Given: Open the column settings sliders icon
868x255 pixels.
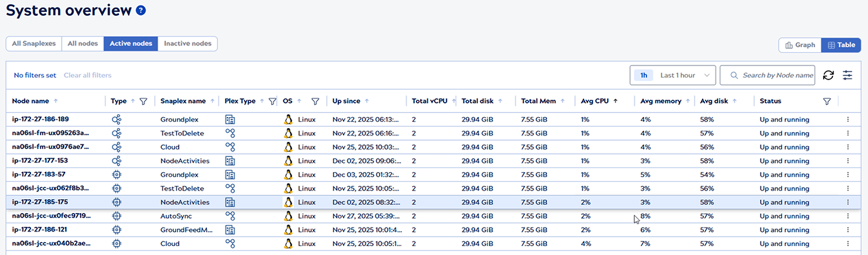Looking at the screenshot, I should click(848, 75).
